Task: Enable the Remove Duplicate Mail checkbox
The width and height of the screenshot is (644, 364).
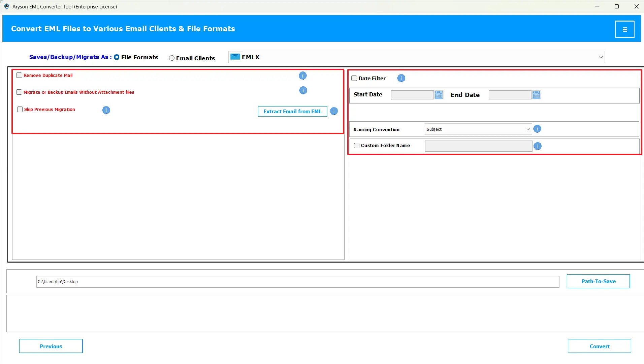Action: (19, 75)
